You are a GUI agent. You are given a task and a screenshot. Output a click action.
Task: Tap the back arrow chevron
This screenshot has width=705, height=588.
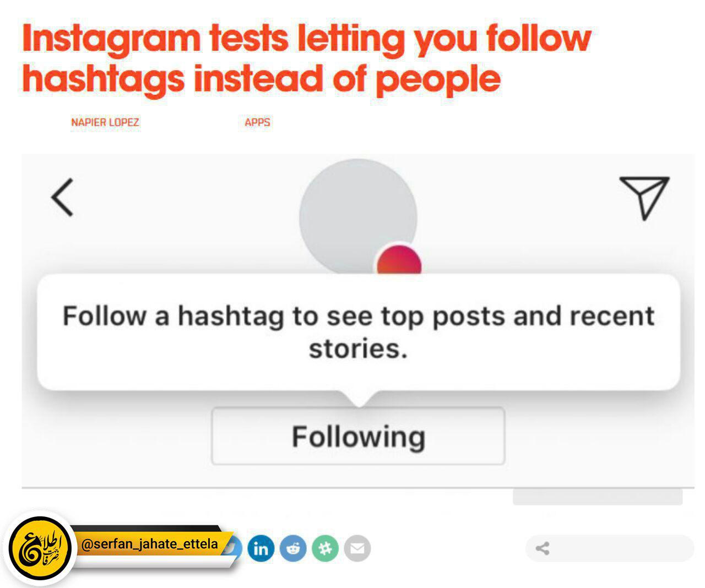coord(62,197)
